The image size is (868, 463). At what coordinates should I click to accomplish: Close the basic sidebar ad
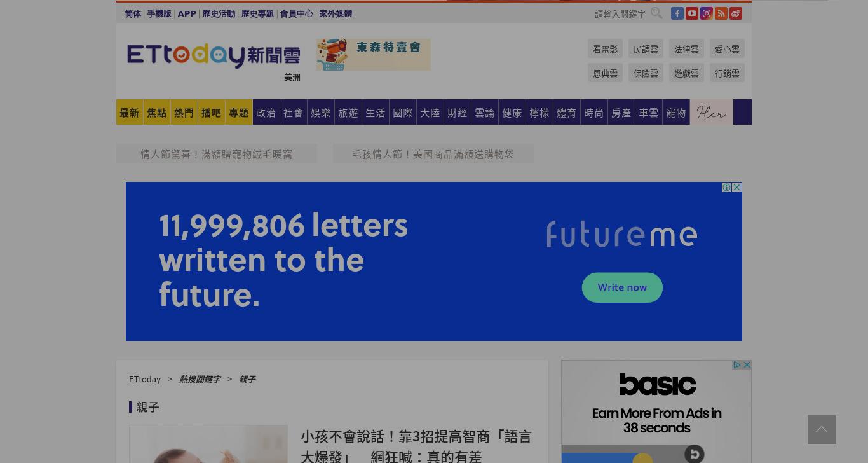coord(747,365)
